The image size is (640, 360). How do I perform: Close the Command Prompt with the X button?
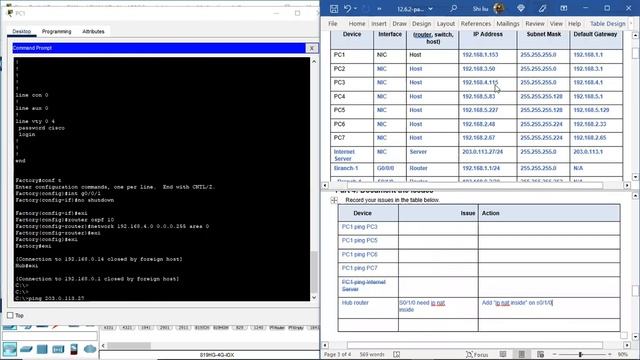coord(311,48)
